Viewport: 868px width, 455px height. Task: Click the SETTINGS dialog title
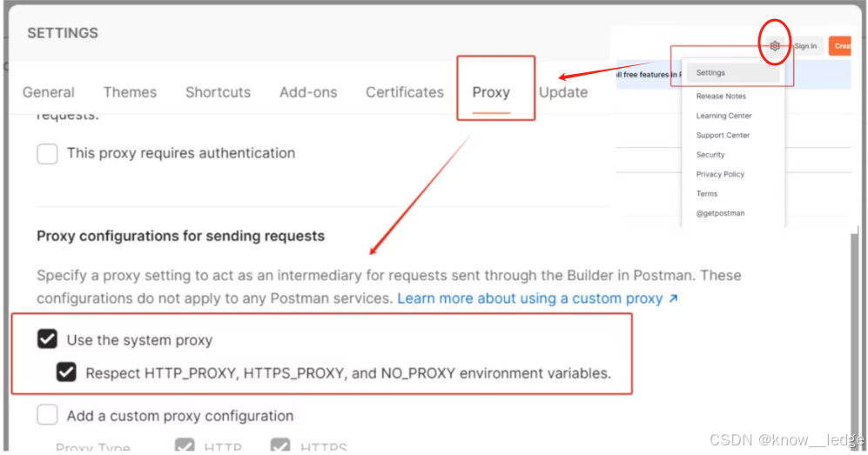coord(63,33)
